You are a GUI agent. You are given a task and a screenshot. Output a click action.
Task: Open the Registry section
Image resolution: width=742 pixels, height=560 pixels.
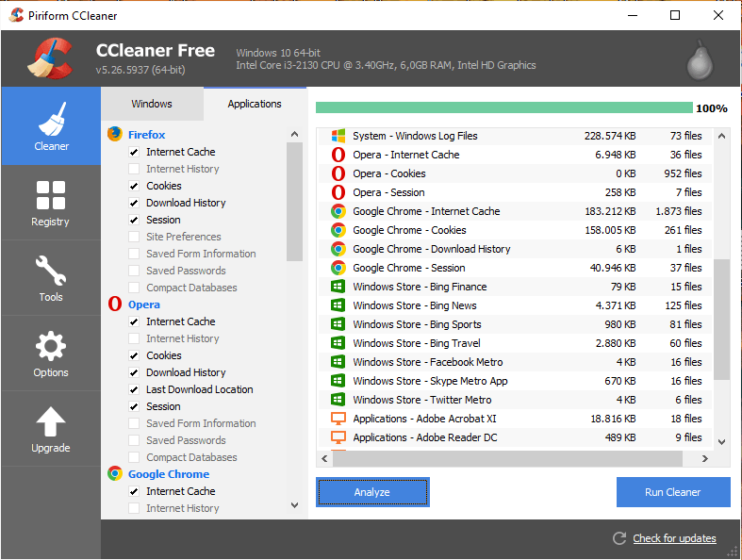coord(51,203)
